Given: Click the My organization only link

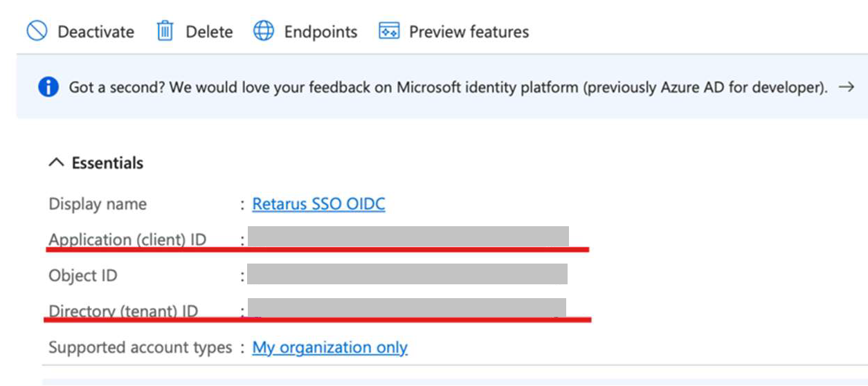Looking at the screenshot, I should point(329,347).
